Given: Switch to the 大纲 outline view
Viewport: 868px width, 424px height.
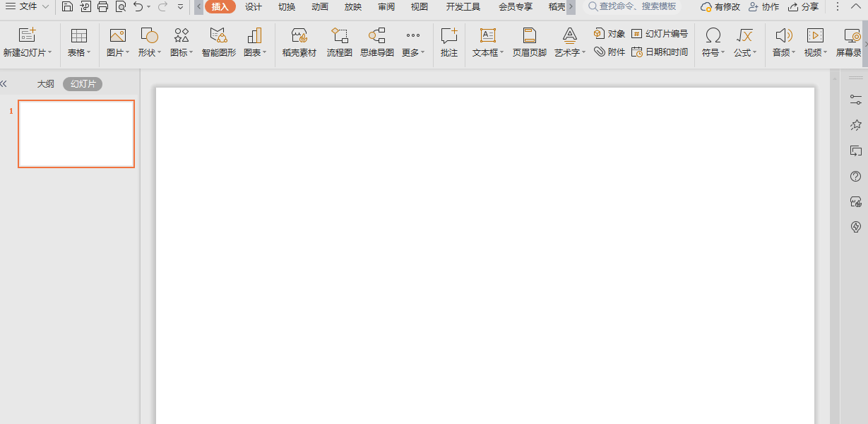Looking at the screenshot, I should [x=46, y=84].
